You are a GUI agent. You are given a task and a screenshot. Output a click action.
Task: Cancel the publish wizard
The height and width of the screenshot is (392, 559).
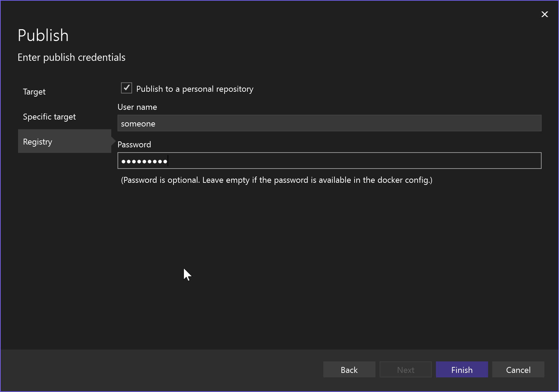point(518,369)
